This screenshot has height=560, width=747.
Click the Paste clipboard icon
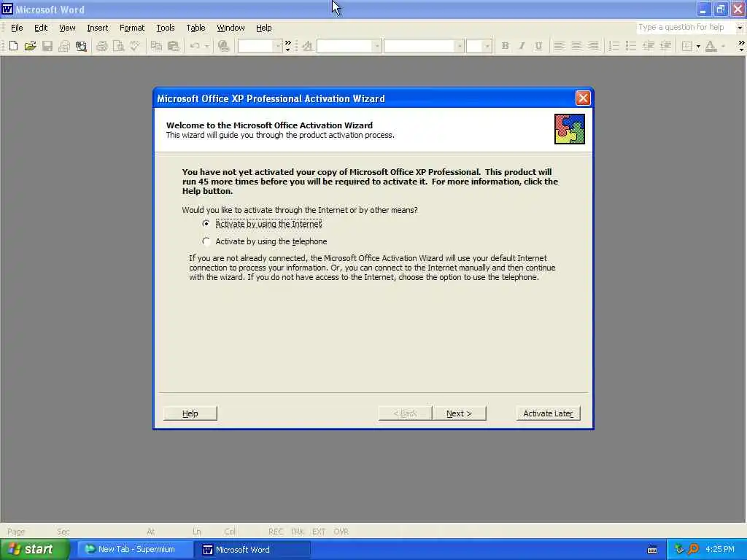pos(174,46)
